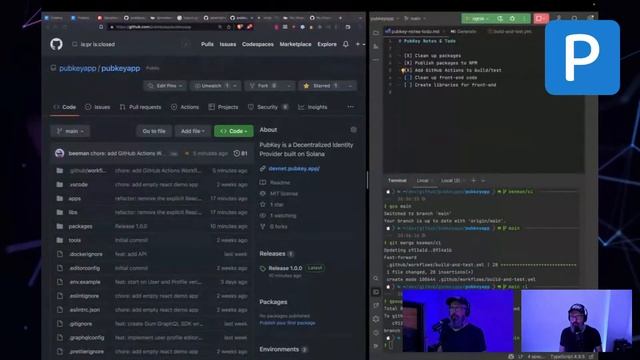The width and height of the screenshot is (640, 360).
Task: Click the find icon in IDE left strip
Action: pos(376,278)
